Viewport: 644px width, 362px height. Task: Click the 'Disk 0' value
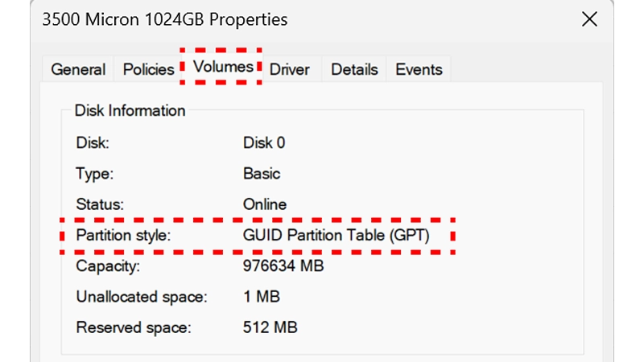(x=264, y=143)
